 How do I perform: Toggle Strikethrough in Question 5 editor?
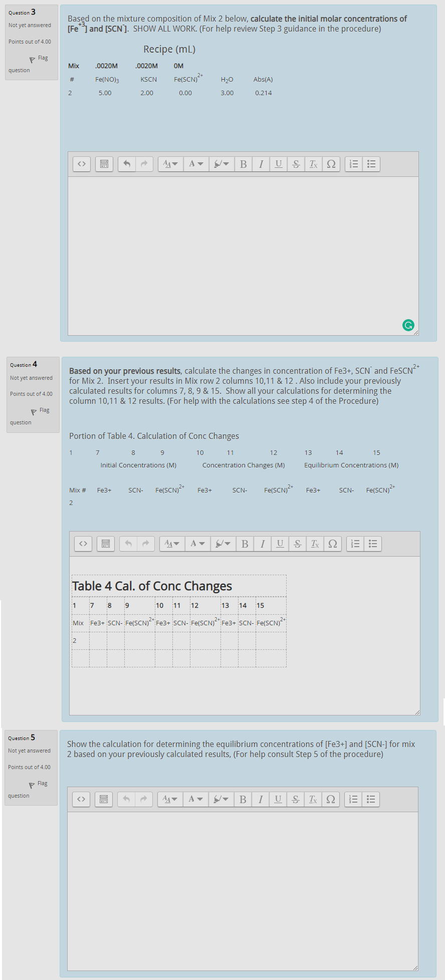tap(296, 799)
